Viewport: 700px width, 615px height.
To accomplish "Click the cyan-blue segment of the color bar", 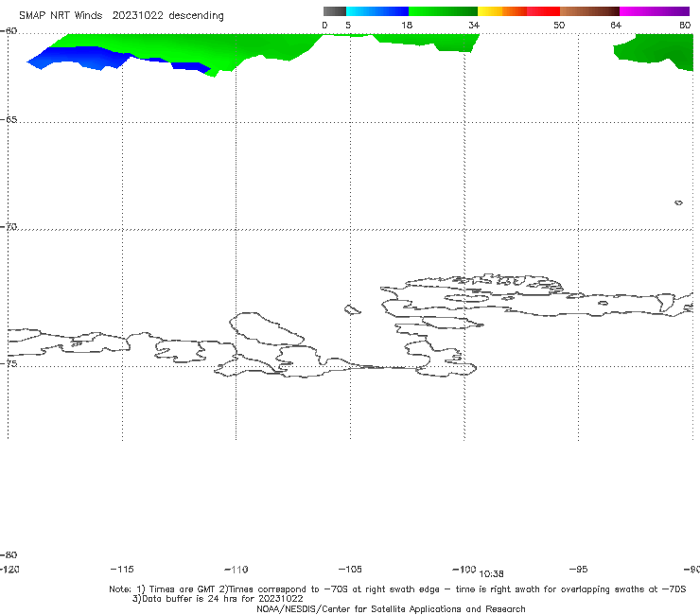I will coord(377,11).
